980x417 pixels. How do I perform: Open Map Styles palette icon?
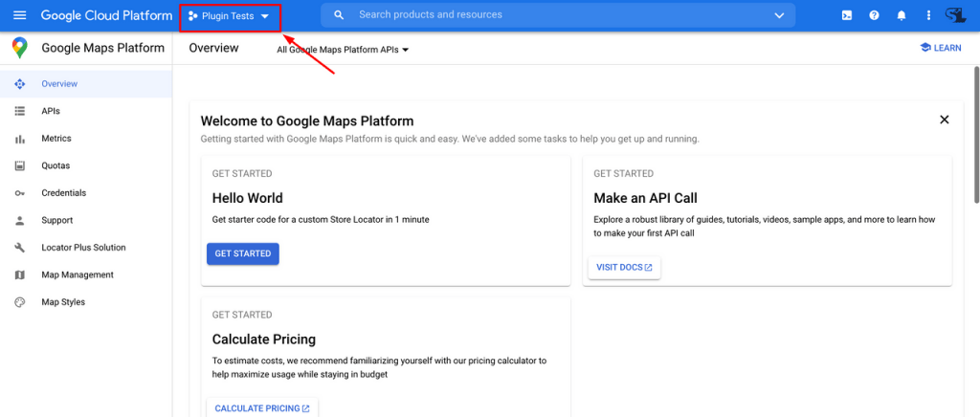point(19,302)
